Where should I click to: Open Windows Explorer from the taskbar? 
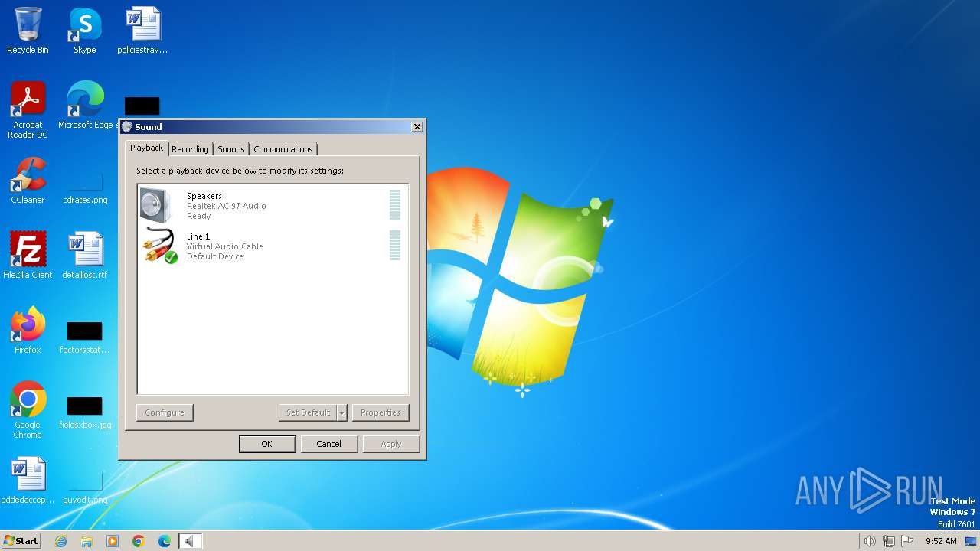click(x=87, y=541)
